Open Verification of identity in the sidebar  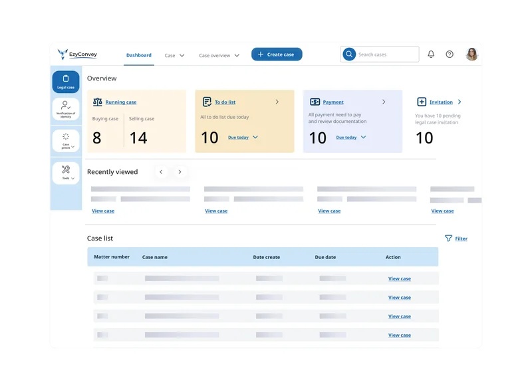click(x=65, y=109)
